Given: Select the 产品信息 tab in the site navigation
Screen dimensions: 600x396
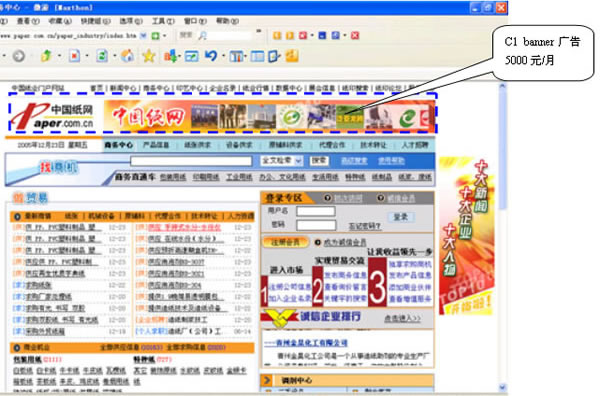Looking at the screenshot, I should [x=156, y=145].
